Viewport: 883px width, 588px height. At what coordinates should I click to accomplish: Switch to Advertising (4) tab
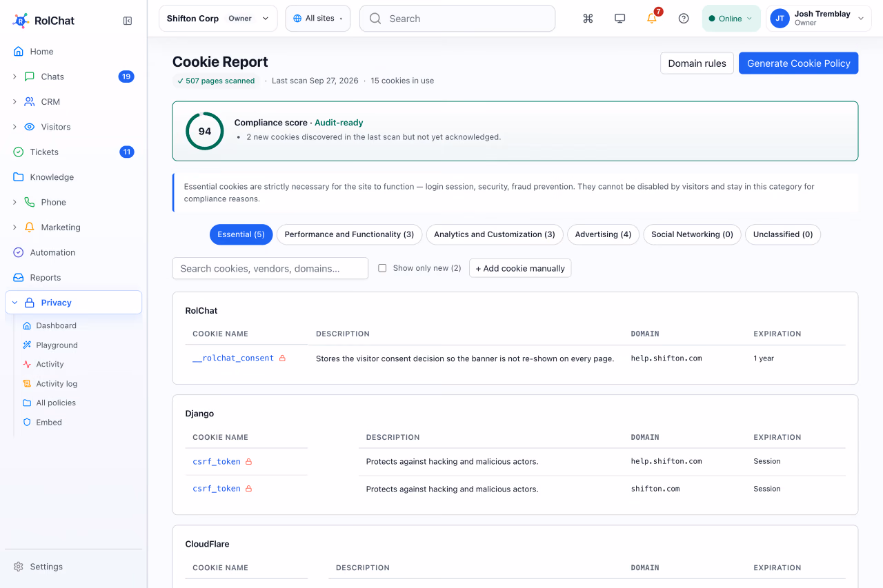pos(604,234)
